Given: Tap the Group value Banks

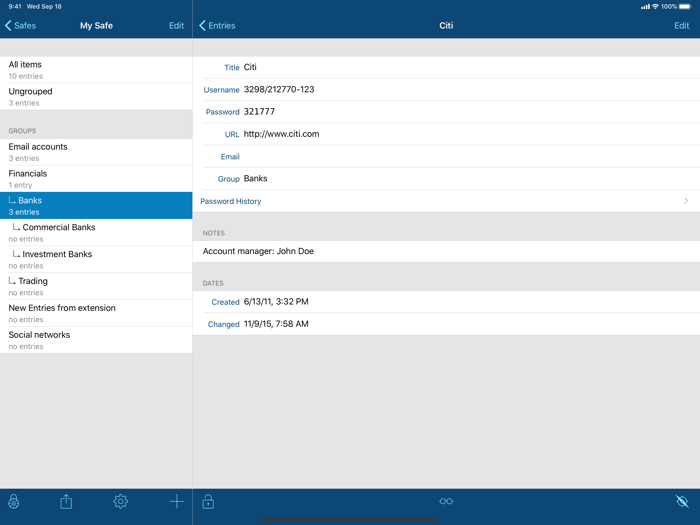Looking at the screenshot, I should coord(255,179).
